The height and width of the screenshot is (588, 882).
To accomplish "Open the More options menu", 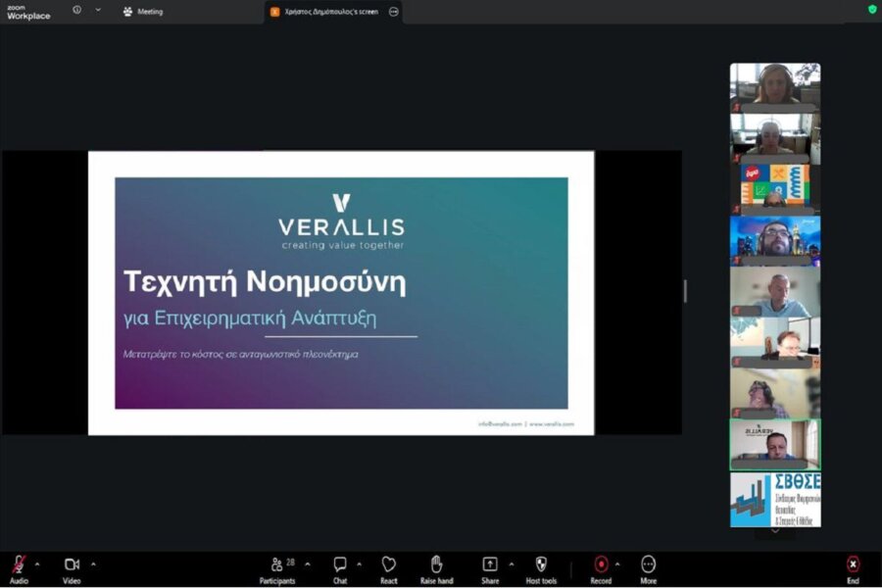I will [x=649, y=564].
